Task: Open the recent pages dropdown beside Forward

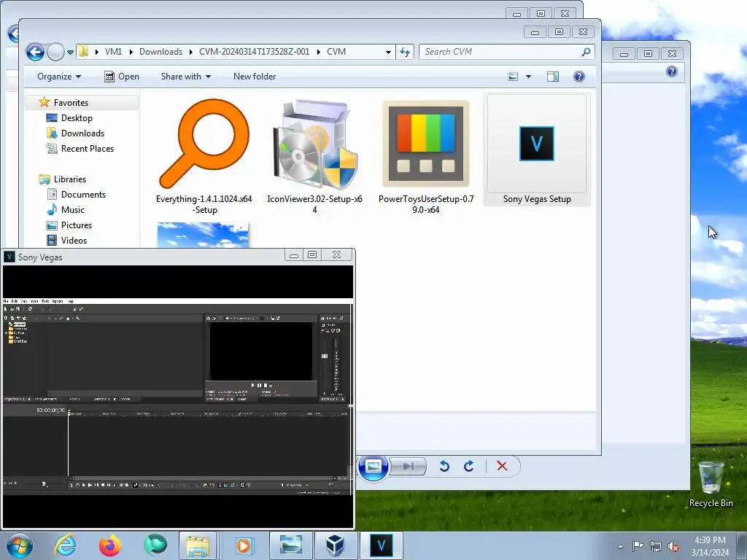Action: point(70,52)
